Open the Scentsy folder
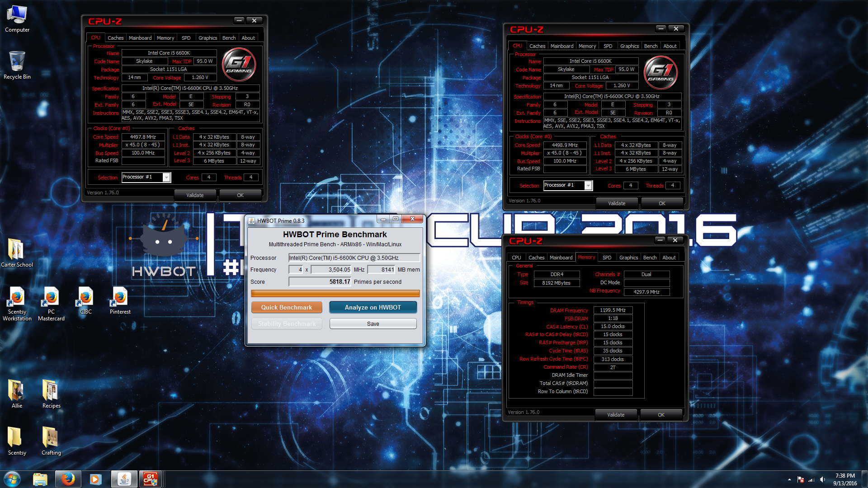Viewport: 868px width, 488px height. [17, 441]
